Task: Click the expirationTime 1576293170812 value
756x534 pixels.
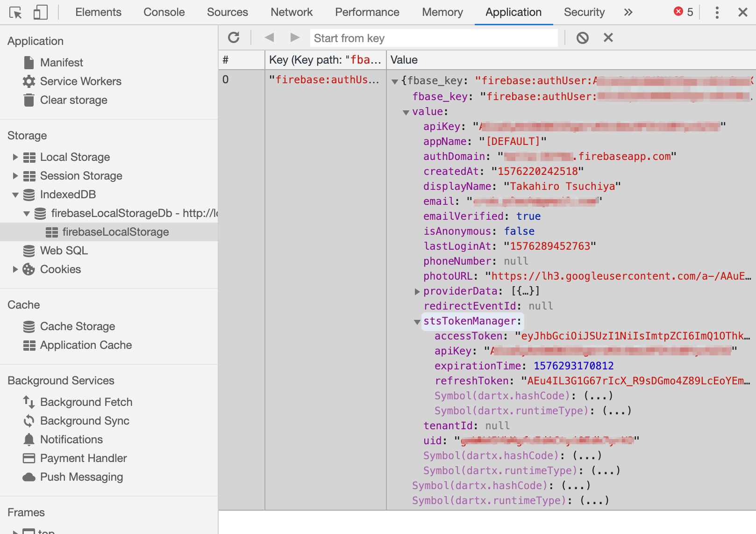Action: click(574, 366)
